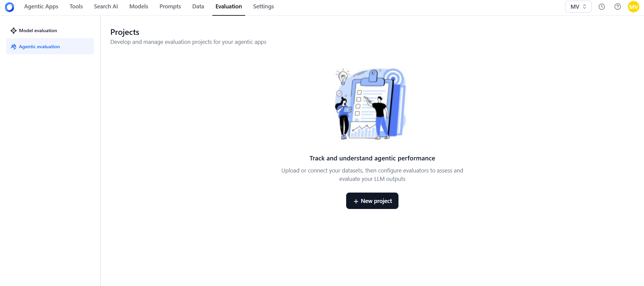Image resolution: width=644 pixels, height=286 pixels.
Task: Switch to the Data tab
Action: [198, 7]
